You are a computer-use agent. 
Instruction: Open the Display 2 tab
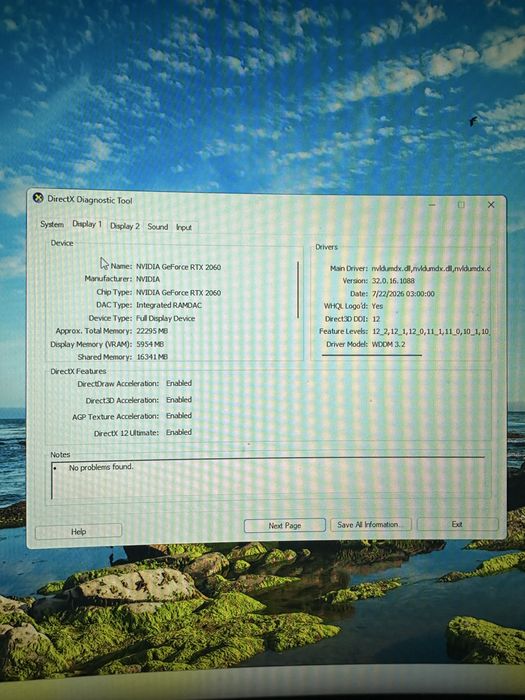pos(125,226)
